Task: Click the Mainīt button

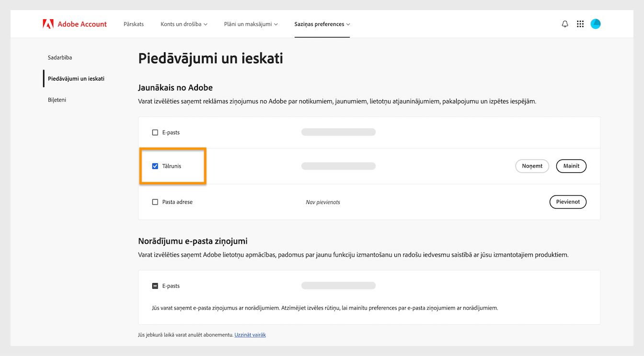Action: [x=571, y=166]
